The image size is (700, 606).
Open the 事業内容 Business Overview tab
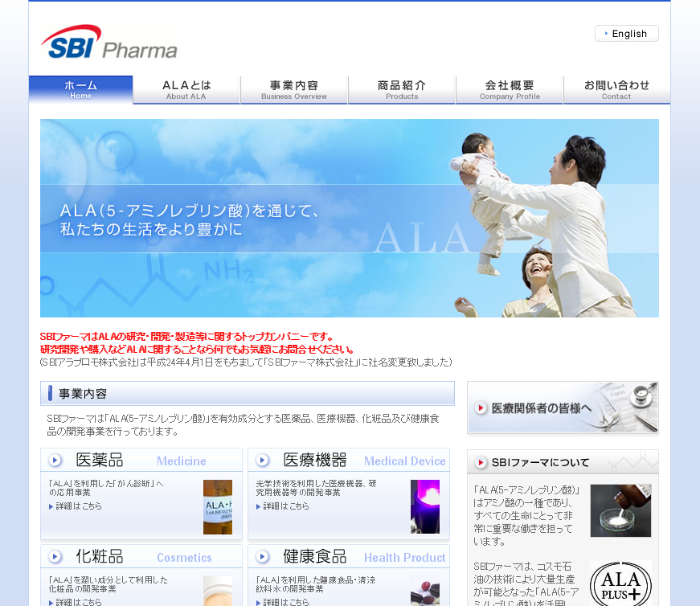pyautogui.click(x=294, y=90)
